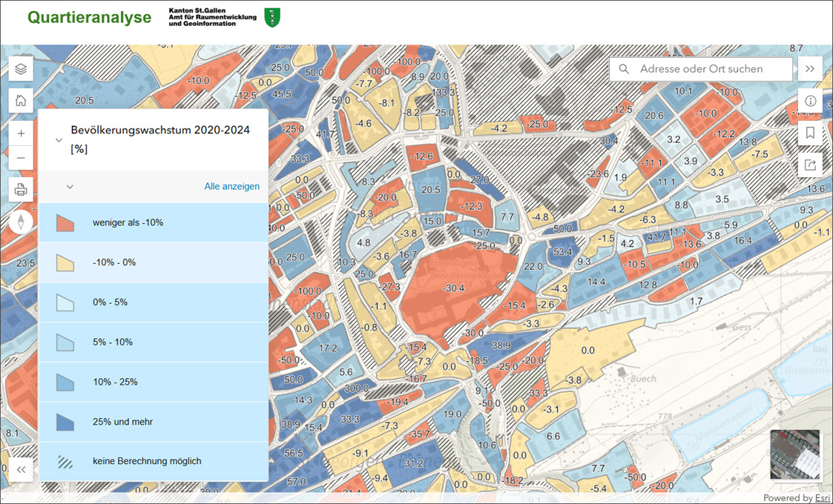
Task: Collapse the left side panel
Action: click(21, 469)
